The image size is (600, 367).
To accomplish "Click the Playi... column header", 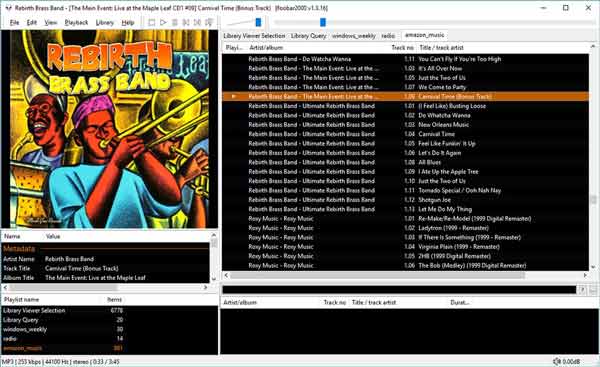I will 234,48.
